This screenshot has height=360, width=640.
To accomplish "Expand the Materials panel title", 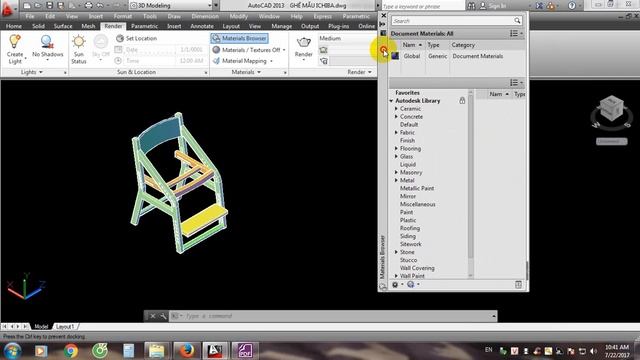I will (246, 72).
